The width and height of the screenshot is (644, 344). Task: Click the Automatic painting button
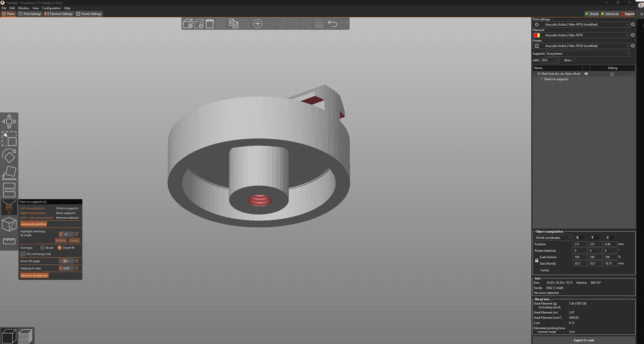click(33, 224)
